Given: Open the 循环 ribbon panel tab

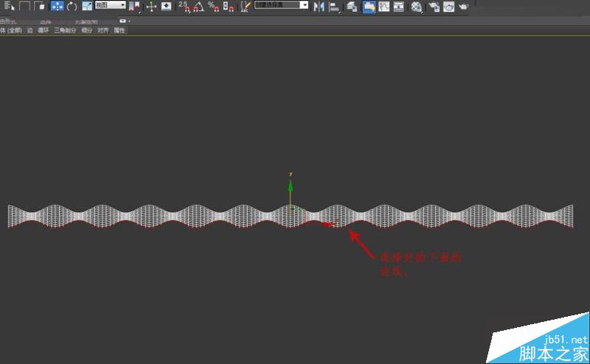Looking at the screenshot, I should pyautogui.click(x=44, y=30).
